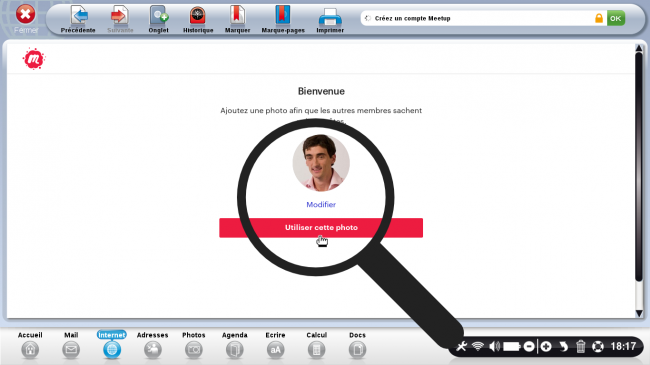Viewport: 650px width, 365px height.
Task: Click the padlock security icon
Action: (x=599, y=18)
